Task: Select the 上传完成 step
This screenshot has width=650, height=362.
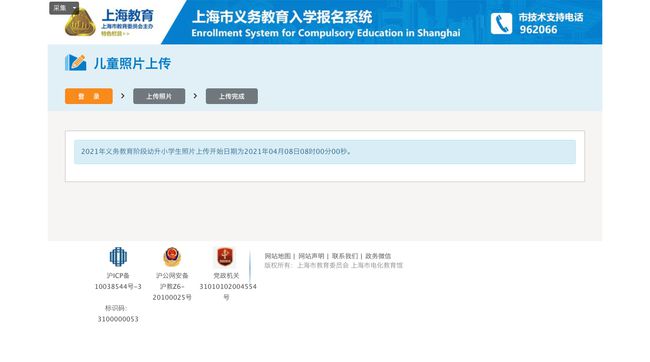Action: (x=232, y=96)
